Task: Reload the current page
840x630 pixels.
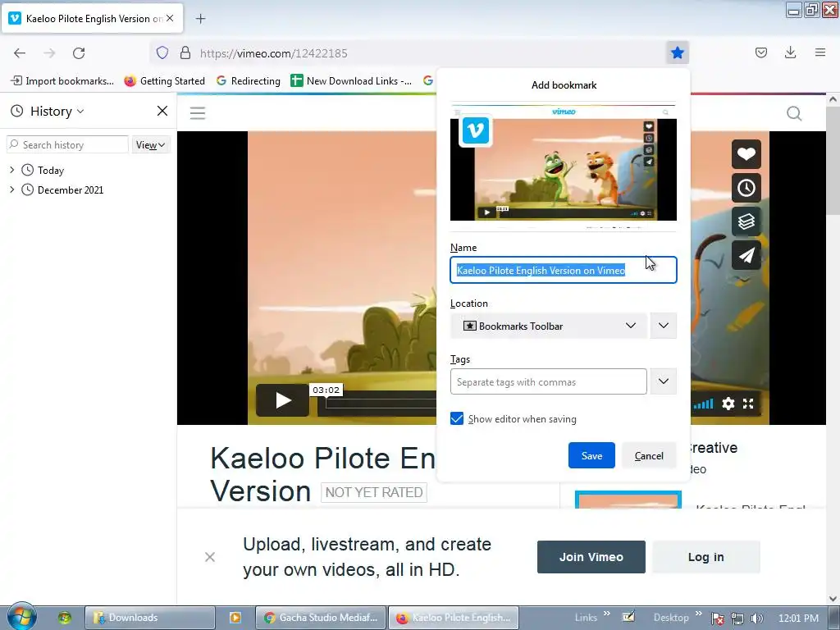Action: click(x=79, y=52)
